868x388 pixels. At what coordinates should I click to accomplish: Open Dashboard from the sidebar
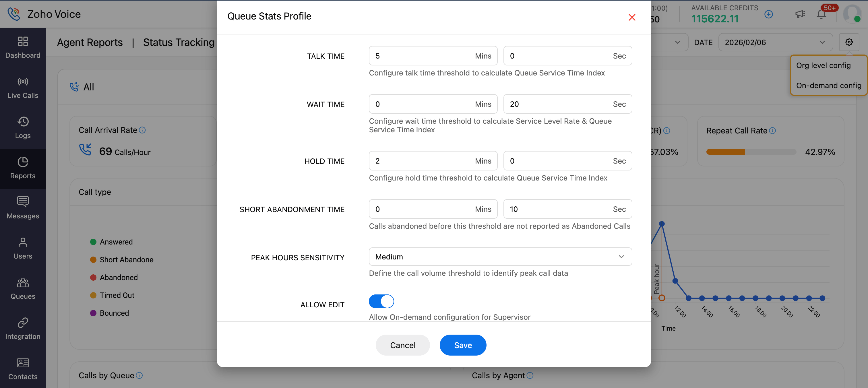23,47
